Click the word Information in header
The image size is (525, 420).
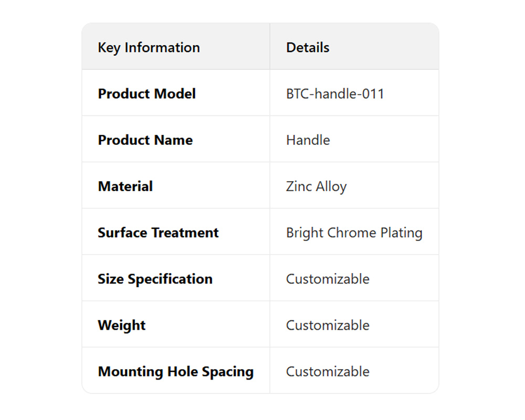(x=162, y=47)
